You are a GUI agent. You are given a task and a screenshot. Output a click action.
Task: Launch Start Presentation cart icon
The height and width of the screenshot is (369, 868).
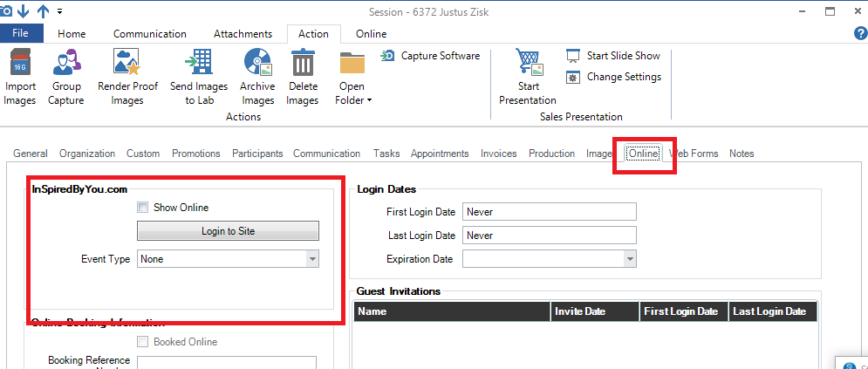(x=528, y=65)
